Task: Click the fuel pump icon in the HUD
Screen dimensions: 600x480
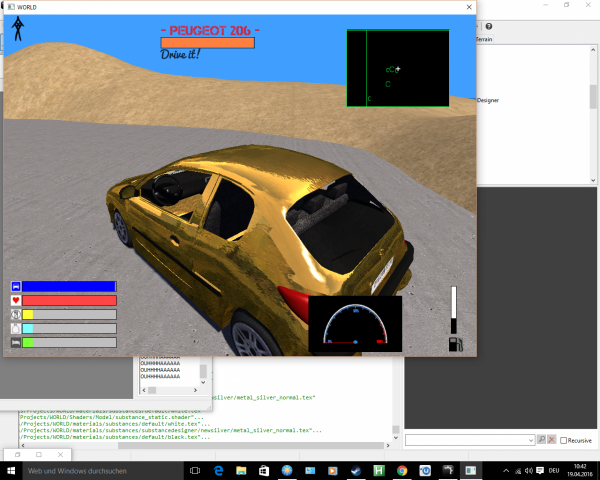Action: [456, 344]
